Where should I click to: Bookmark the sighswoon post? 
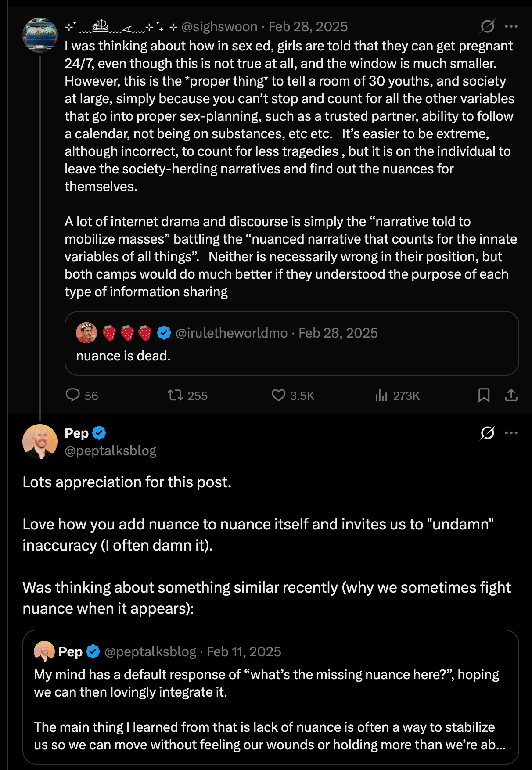pos(484,395)
